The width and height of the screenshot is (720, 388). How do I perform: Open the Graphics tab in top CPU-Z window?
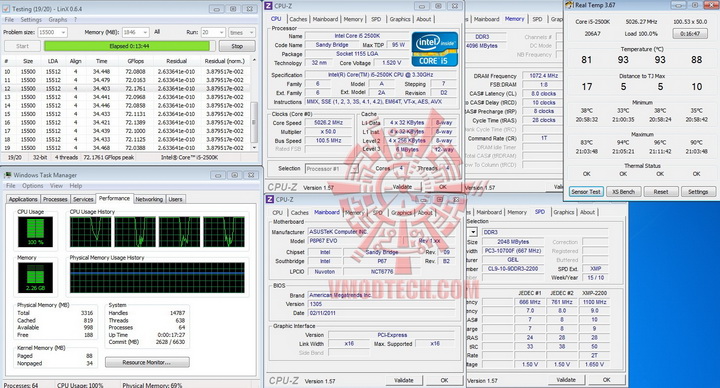tap(400, 19)
